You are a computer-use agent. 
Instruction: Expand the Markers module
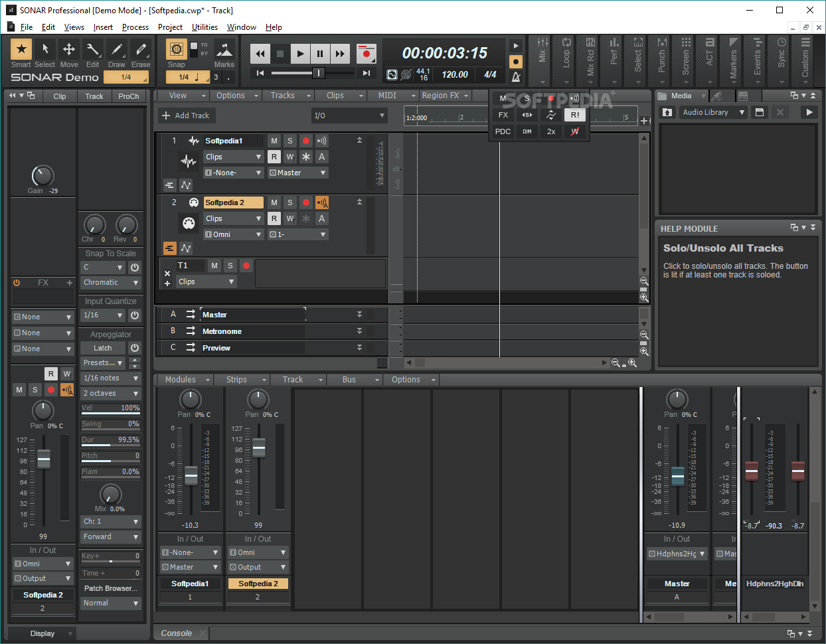point(733,60)
